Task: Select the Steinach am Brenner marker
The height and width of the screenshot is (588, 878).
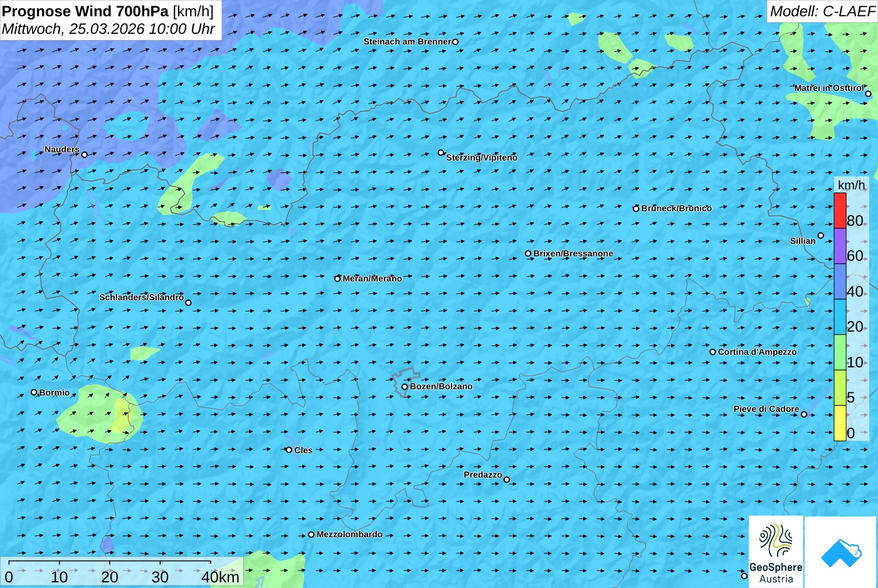Action: 455,42
